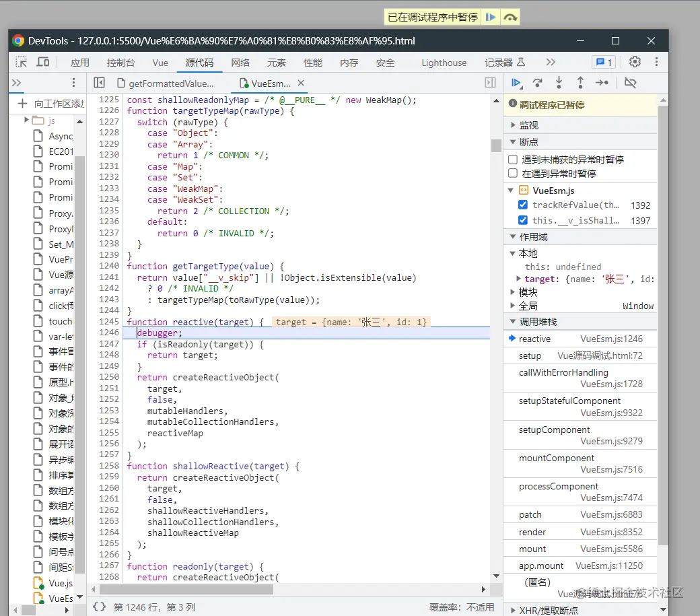Deactivate all breakpoints icon
Image resolution: width=700 pixels, height=616 pixels.
630,82
